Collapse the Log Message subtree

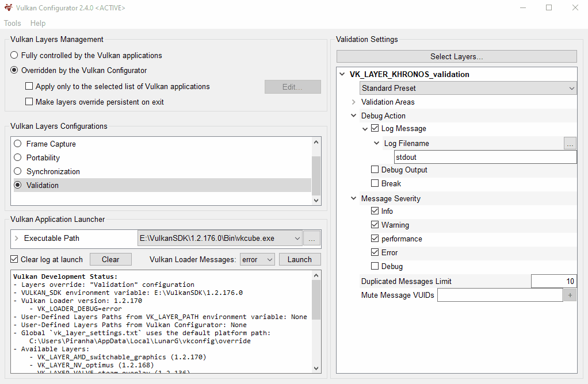point(365,129)
